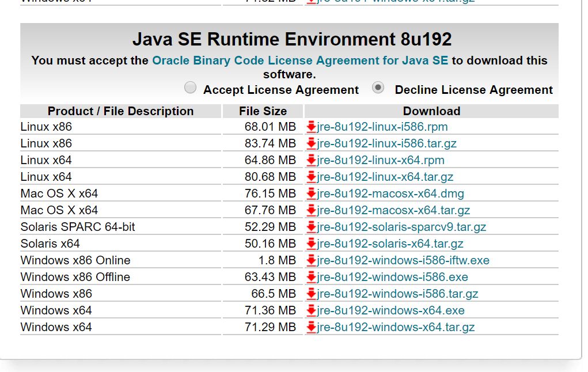Download jre-8u192-windows-i586.exe offline installer link

point(392,277)
